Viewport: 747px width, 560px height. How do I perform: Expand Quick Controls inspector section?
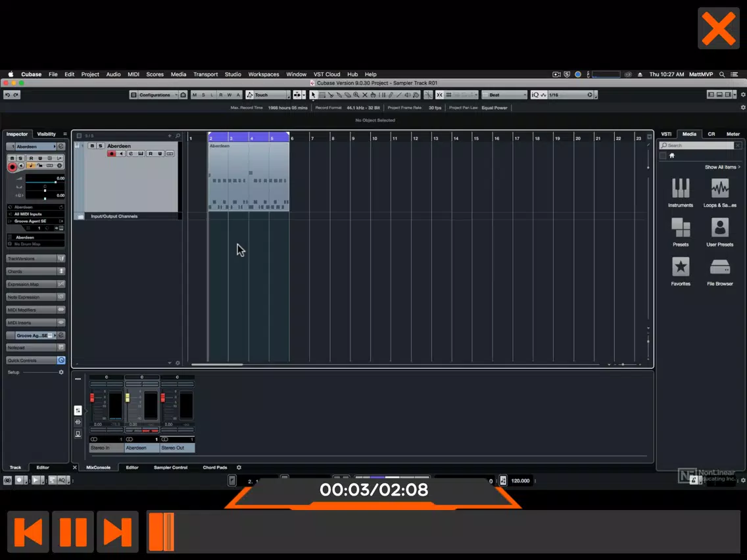(36, 360)
